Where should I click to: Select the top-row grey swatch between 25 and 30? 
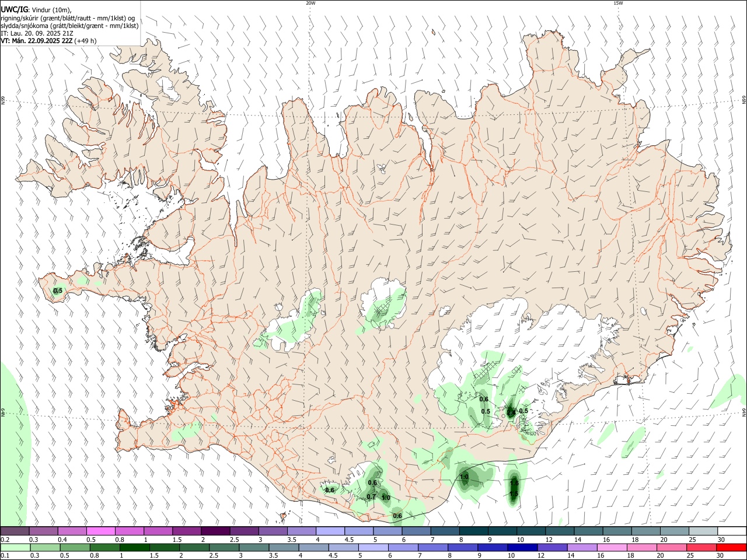(704, 531)
